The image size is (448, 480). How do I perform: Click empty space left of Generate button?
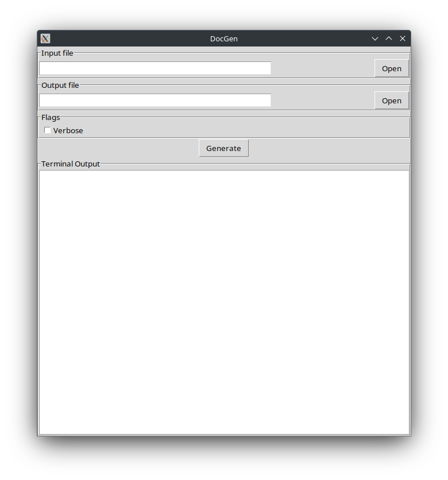[115, 148]
